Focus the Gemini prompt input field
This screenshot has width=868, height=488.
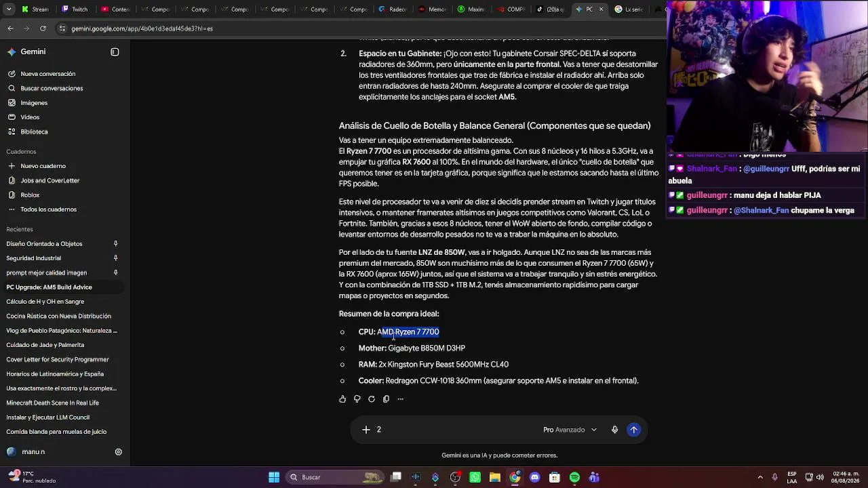456,430
